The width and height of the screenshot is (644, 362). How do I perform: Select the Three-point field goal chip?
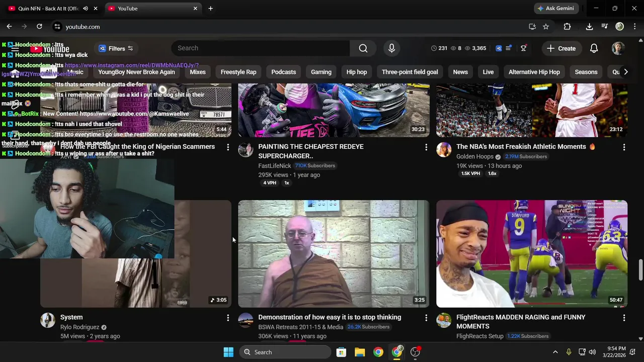tap(410, 72)
